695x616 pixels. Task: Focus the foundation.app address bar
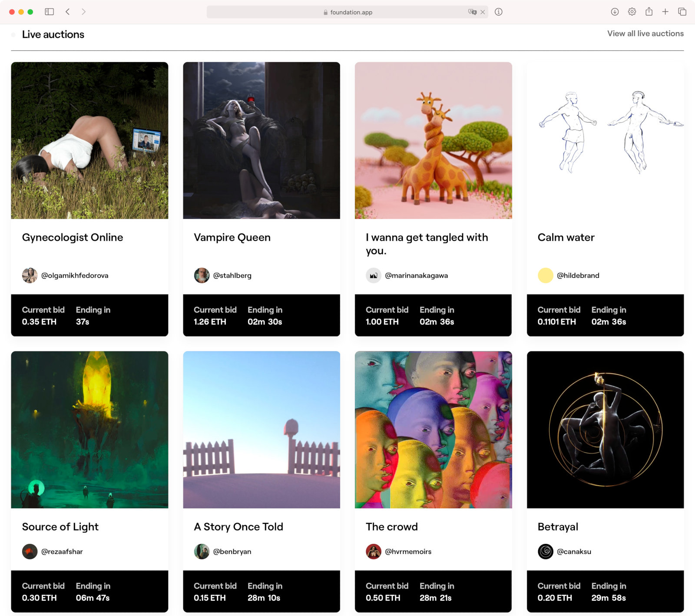(x=347, y=12)
